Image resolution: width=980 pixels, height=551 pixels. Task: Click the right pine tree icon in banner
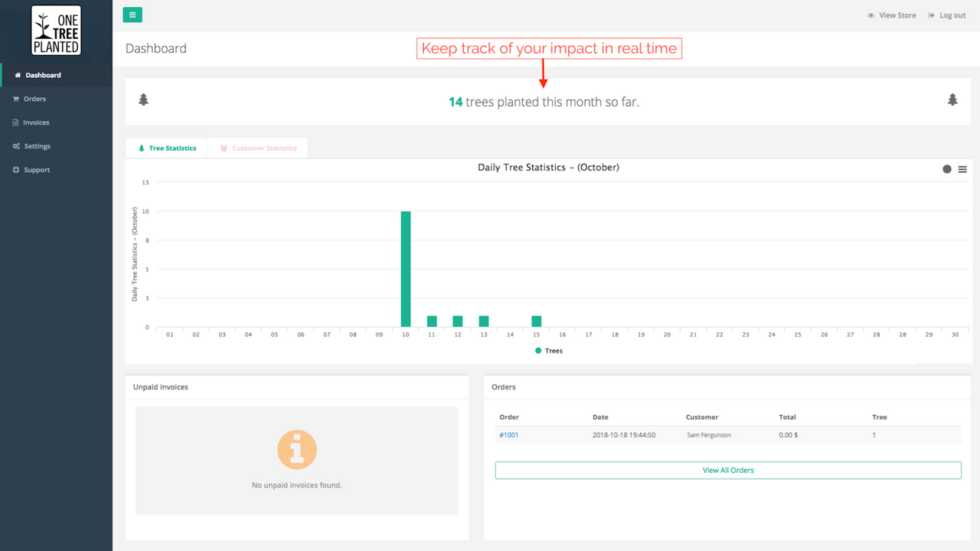coord(952,99)
